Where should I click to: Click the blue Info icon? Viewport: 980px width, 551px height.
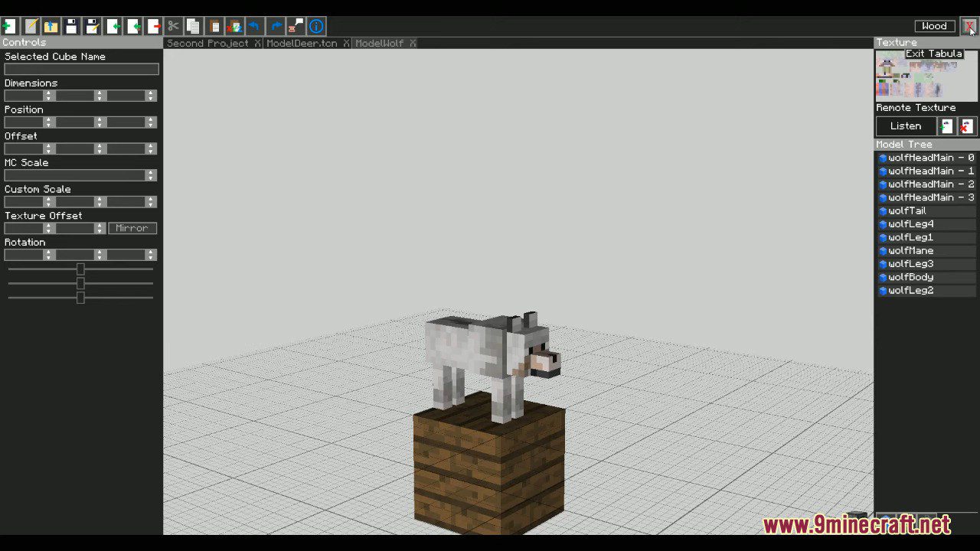click(x=316, y=26)
